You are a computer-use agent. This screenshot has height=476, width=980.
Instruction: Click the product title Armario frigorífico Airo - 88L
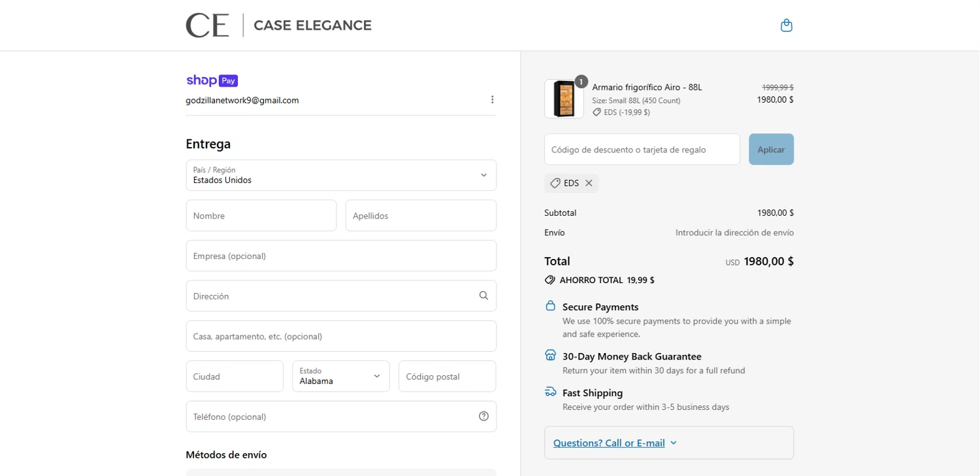(x=647, y=87)
